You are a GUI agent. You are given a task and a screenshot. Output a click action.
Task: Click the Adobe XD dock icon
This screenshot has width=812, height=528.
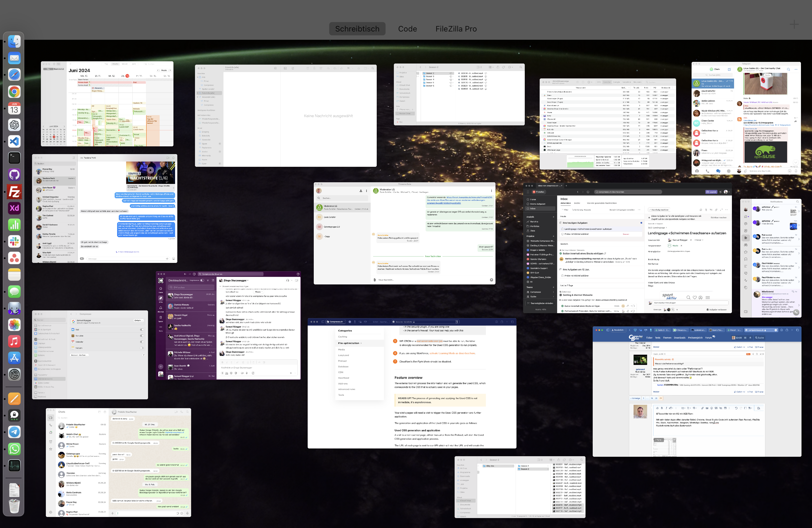click(14, 208)
